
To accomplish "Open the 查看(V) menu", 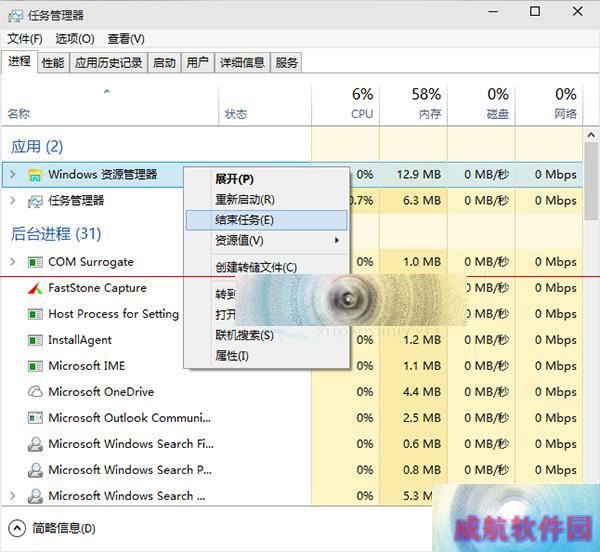I will click(x=126, y=39).
